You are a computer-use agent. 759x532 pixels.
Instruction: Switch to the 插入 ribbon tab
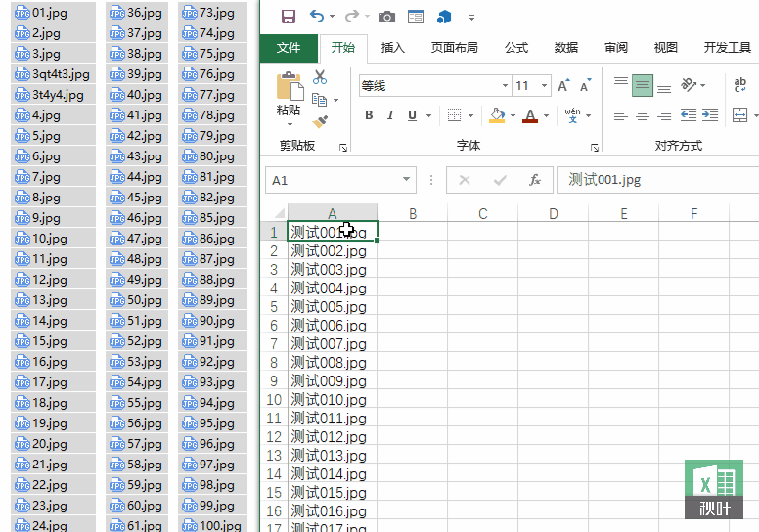(392, 48)
